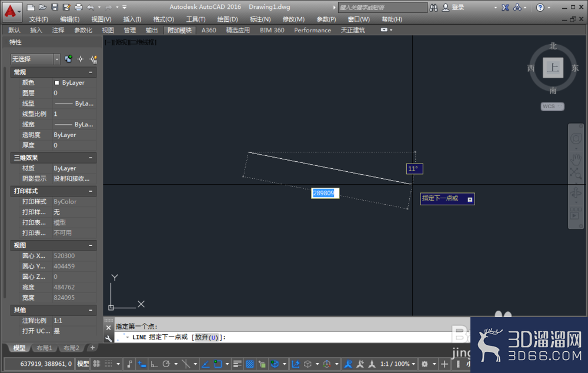Toggle transparency display in status bar
The image size is (588, 373).
pos(250,364)
